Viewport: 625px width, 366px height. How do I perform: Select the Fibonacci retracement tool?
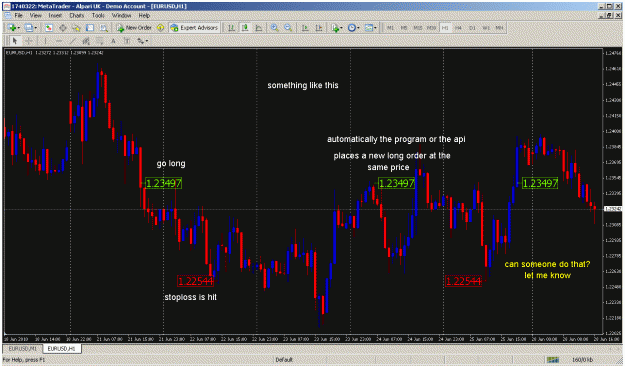pyautogui.click(x=99, y=41)
